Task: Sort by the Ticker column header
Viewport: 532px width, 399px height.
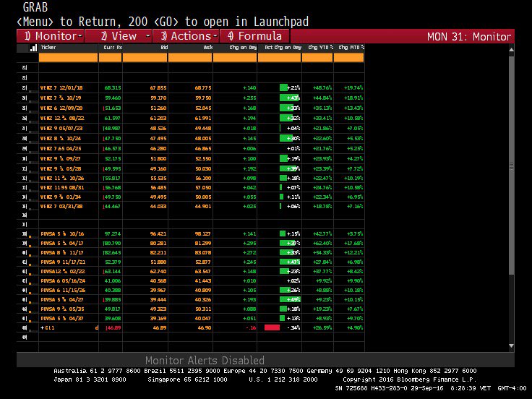Action: [x=49, y=48]
